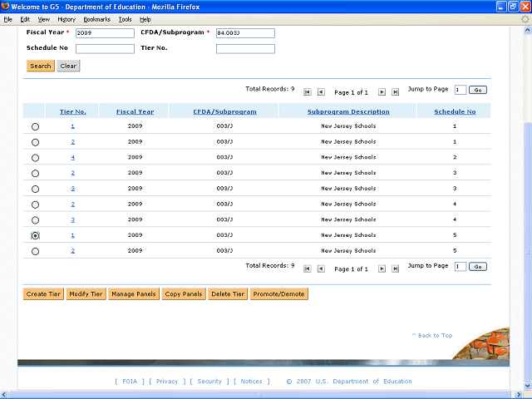Sort table by Fiscal Year column header
532x399 pixels.
click(x=135, y=111)
